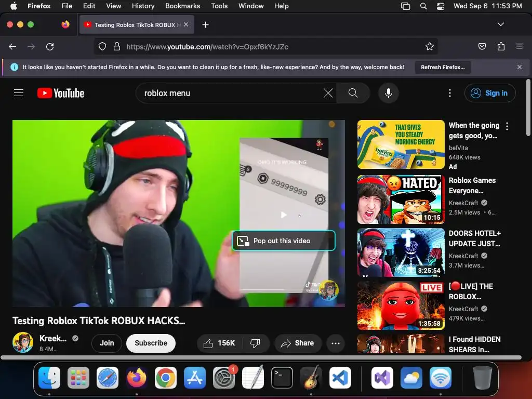Open the View menu
Screen dimensions: 532x399
(113, 6)
